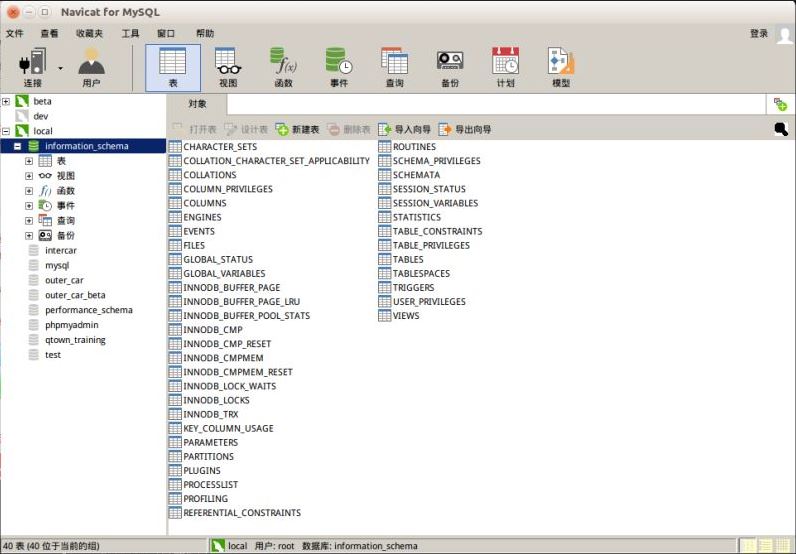Open the connection dropdown arrow

coord(60,68)
